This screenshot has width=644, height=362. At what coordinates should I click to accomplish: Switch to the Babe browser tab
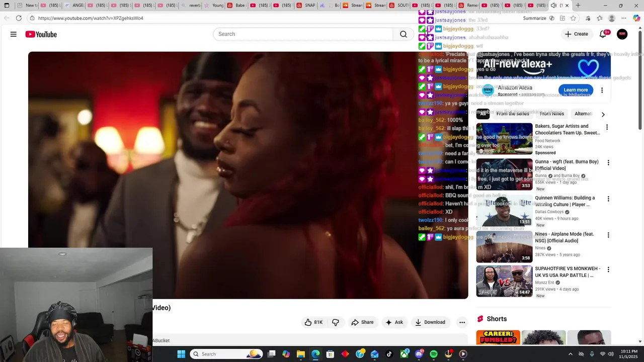tap(236, 6)
